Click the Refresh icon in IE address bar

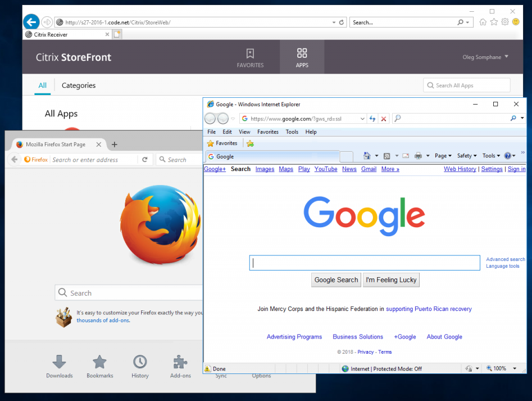[372, 119]
